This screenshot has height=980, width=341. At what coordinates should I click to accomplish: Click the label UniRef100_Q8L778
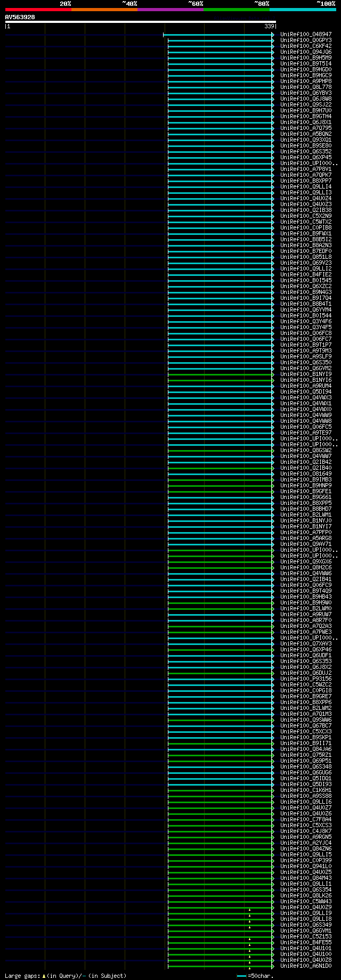pos(306,87)
